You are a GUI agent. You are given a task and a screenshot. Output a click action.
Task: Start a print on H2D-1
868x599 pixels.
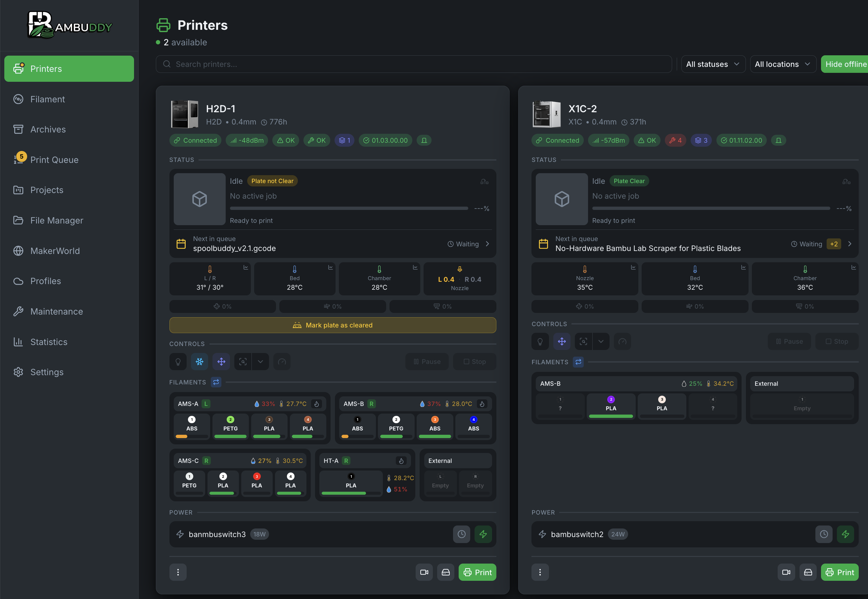click(478, 573)
